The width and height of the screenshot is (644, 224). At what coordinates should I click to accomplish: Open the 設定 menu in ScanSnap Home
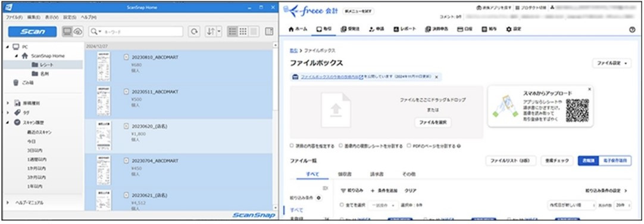coord(70,17)
